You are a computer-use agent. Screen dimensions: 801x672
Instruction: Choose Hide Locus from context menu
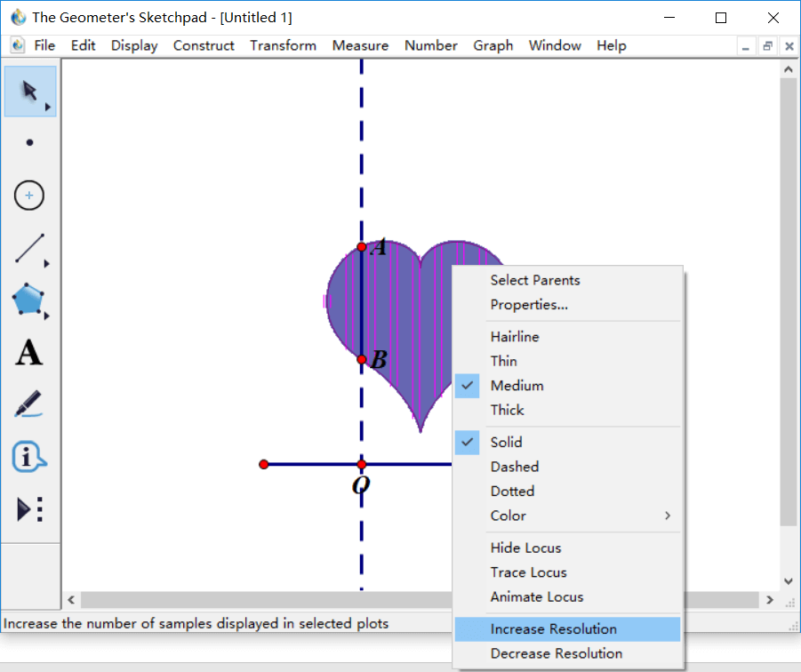tap(525, 548)
